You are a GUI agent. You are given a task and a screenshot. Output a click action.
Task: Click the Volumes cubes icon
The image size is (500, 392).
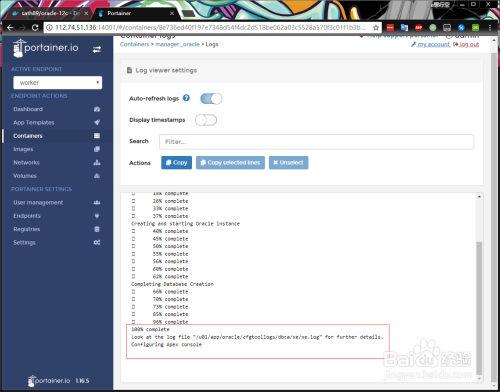coord(97,176)
